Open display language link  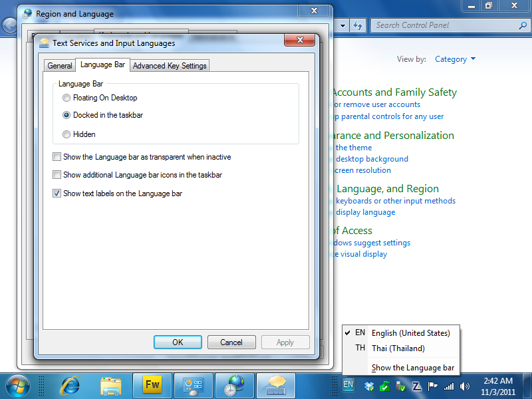[365, 212]
